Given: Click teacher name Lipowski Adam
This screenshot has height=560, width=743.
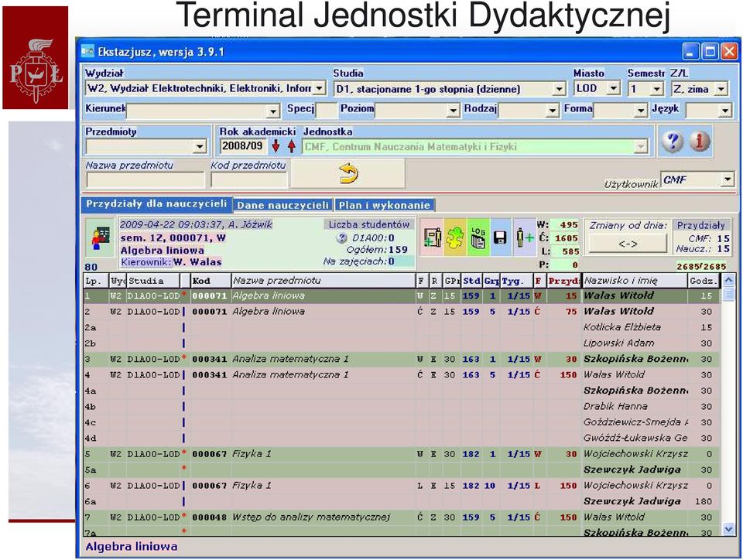Looking at the screenshot, I should 619,343.
